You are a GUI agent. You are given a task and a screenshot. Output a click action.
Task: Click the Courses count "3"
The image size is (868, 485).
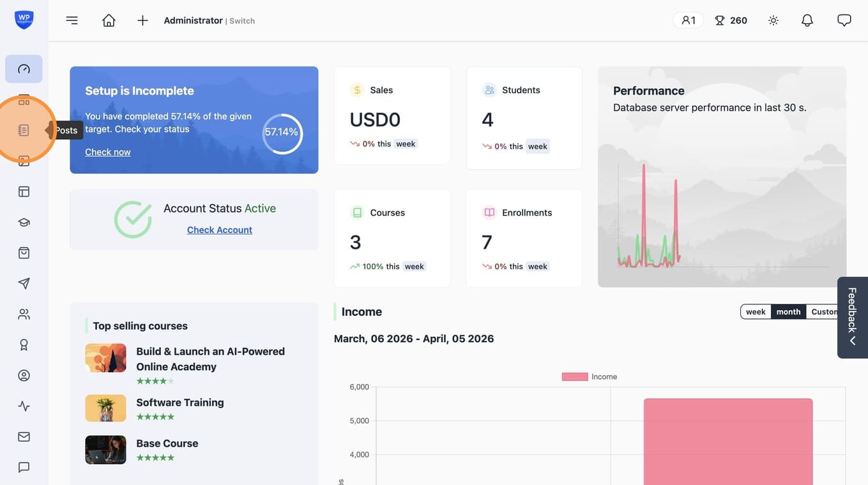click(x=356, y=242)
